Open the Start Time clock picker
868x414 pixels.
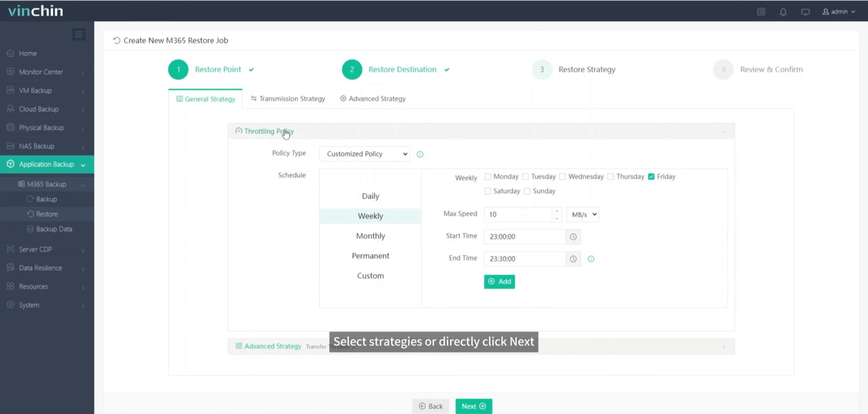(573, 237)
